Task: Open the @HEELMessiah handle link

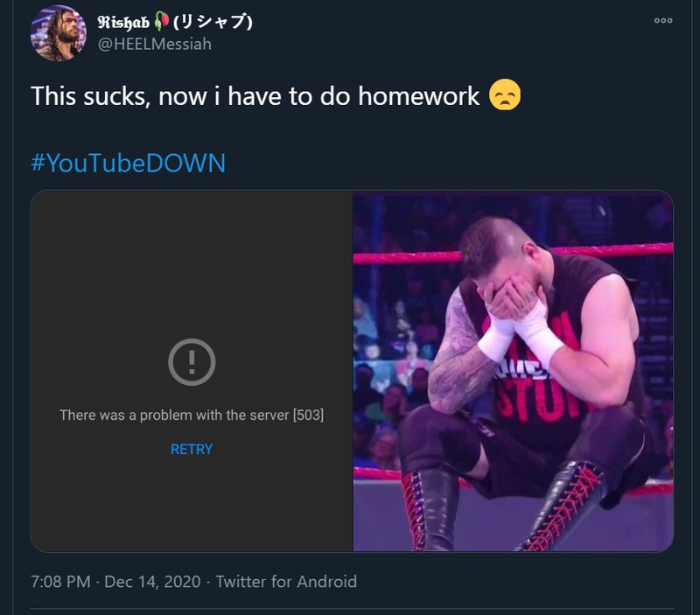Action: click(154, 44)
